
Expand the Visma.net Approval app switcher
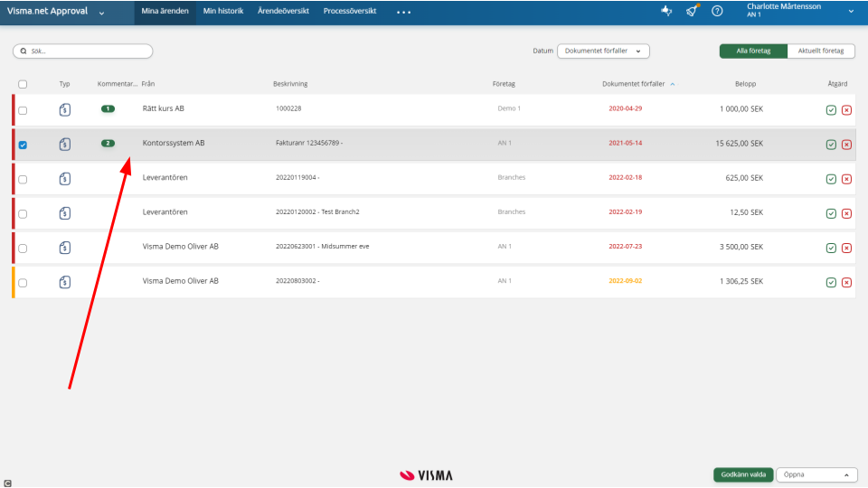click(101, 13)
